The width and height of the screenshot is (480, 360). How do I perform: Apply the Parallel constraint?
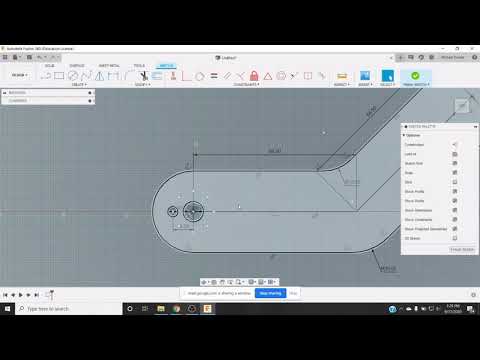227,76
